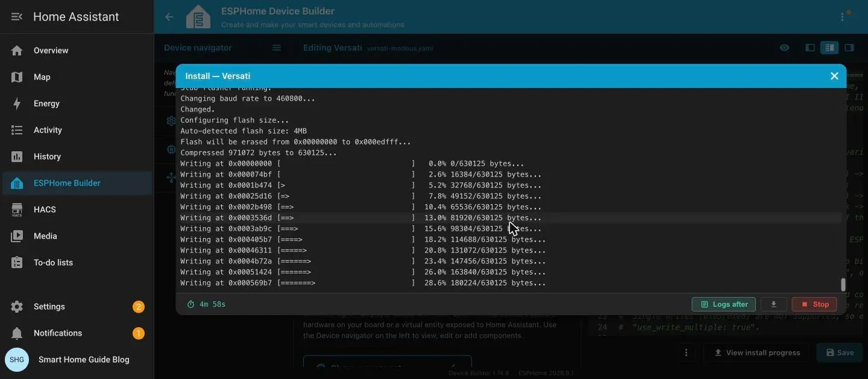
Task: Go back with the header arrow
Action: click(x=169, y=17)
